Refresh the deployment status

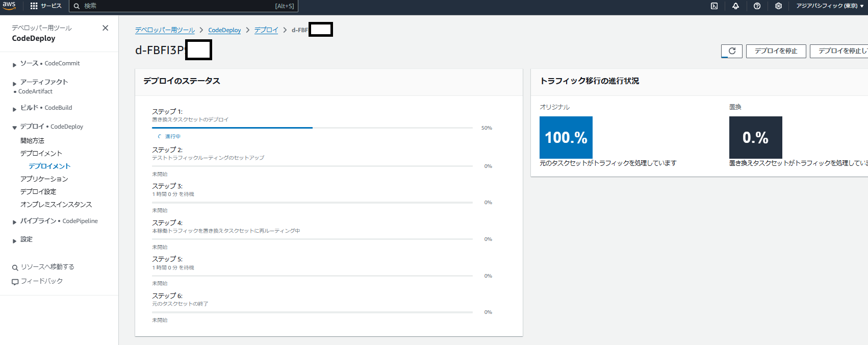[732, 51]
